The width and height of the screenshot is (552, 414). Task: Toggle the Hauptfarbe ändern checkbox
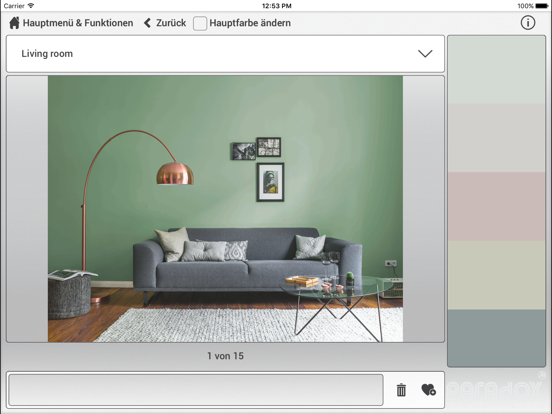pos(200,23)
